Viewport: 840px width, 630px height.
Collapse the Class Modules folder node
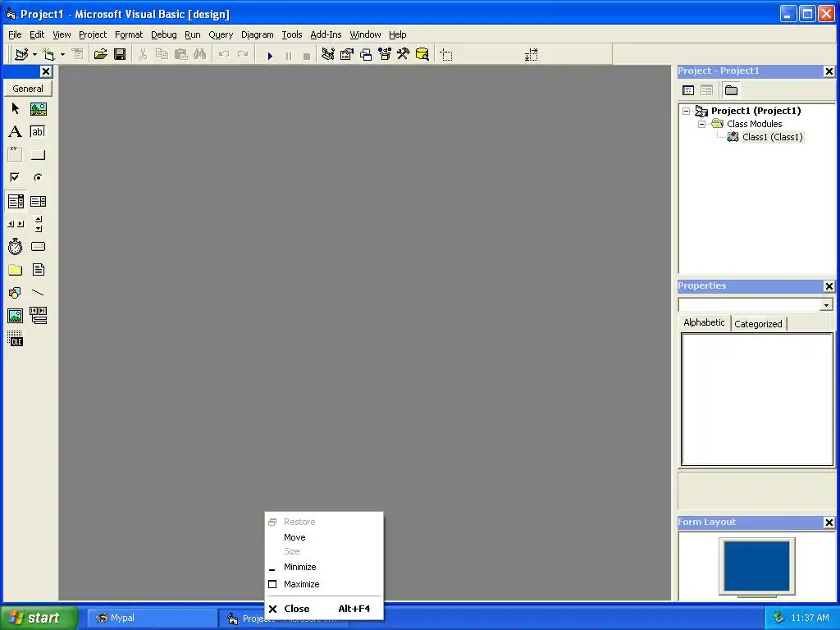point(702,125)
